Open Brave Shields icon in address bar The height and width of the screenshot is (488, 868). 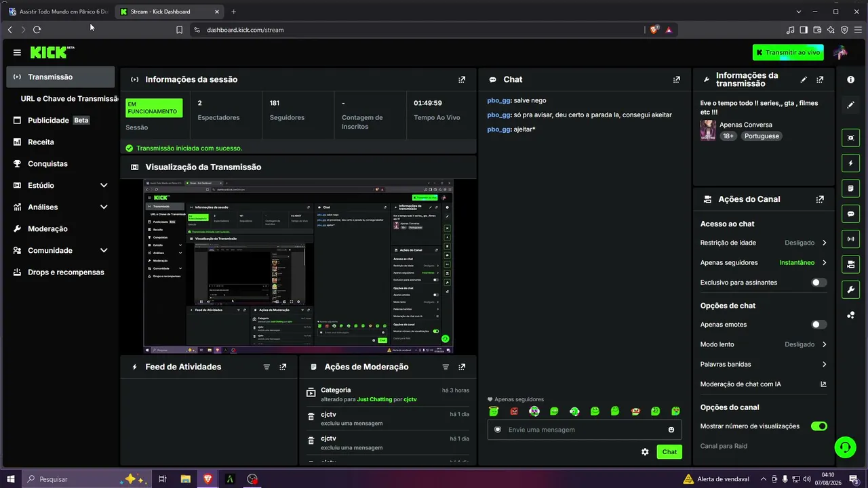[654, 30]
